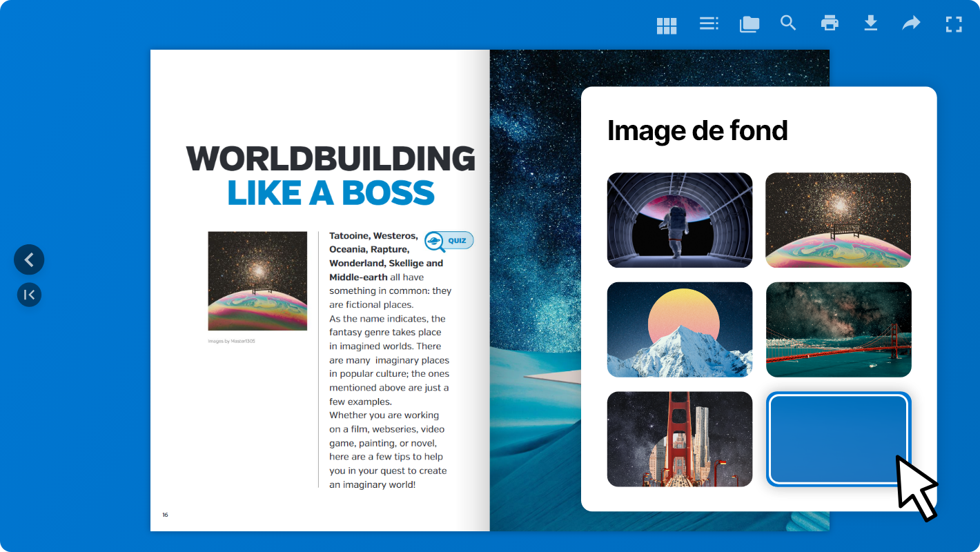Select the solid blue background swatch

838,439
